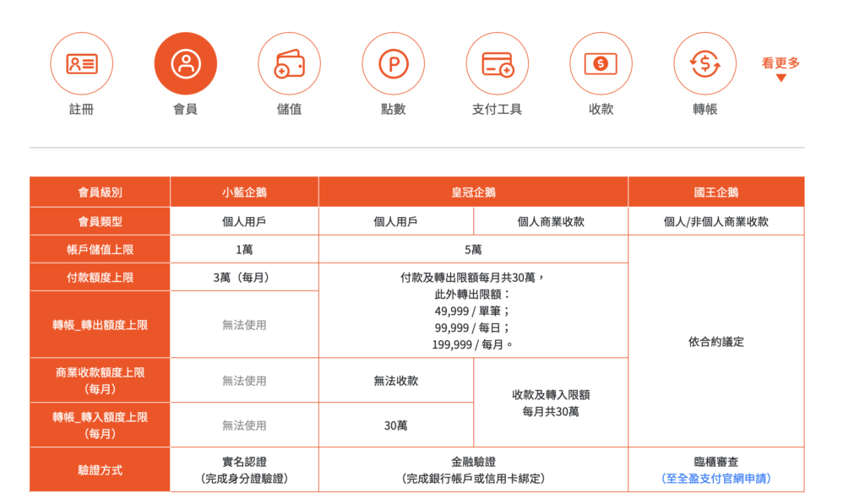Click the 依合約議定 table cell
The image size is (865, 504).
click(715, 342)
